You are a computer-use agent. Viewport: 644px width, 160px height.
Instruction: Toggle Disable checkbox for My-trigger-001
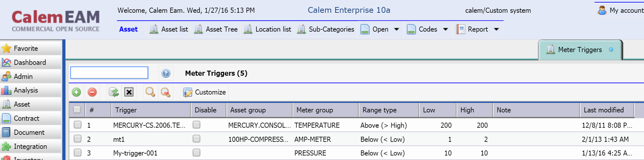(196, 152)
